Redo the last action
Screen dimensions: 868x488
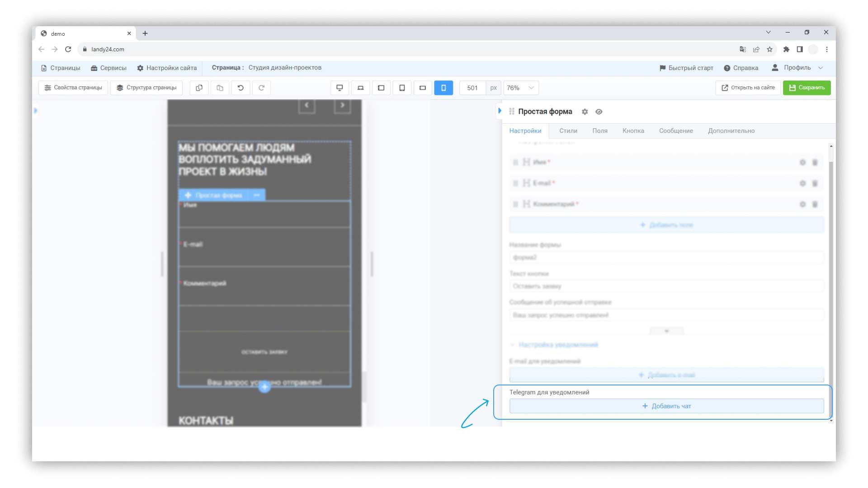[x=261, y=88]
